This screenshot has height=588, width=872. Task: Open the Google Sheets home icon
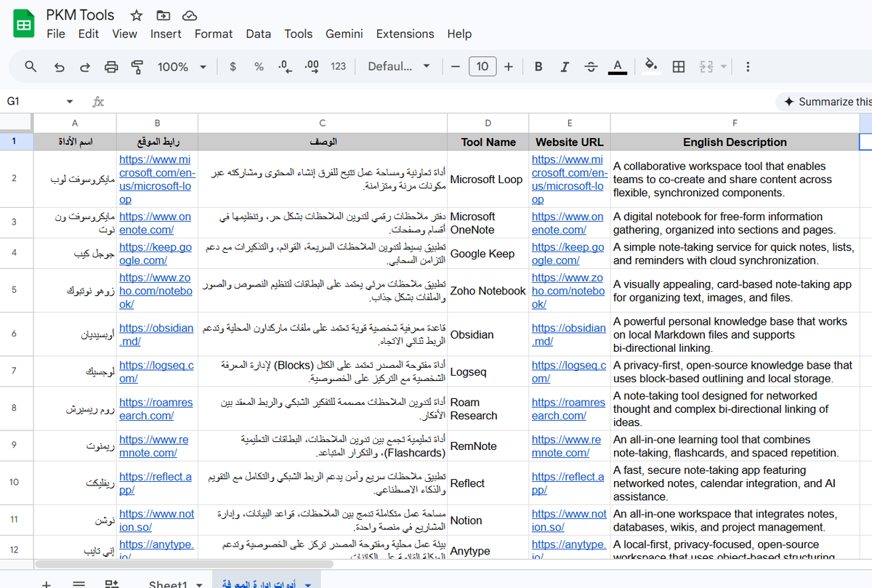pos(24,24)
